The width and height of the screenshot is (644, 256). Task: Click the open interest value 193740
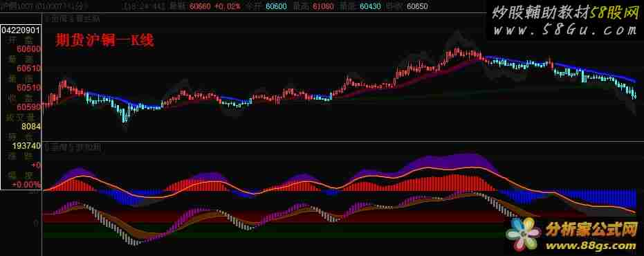pyautogui.click(x=27, y=146)
